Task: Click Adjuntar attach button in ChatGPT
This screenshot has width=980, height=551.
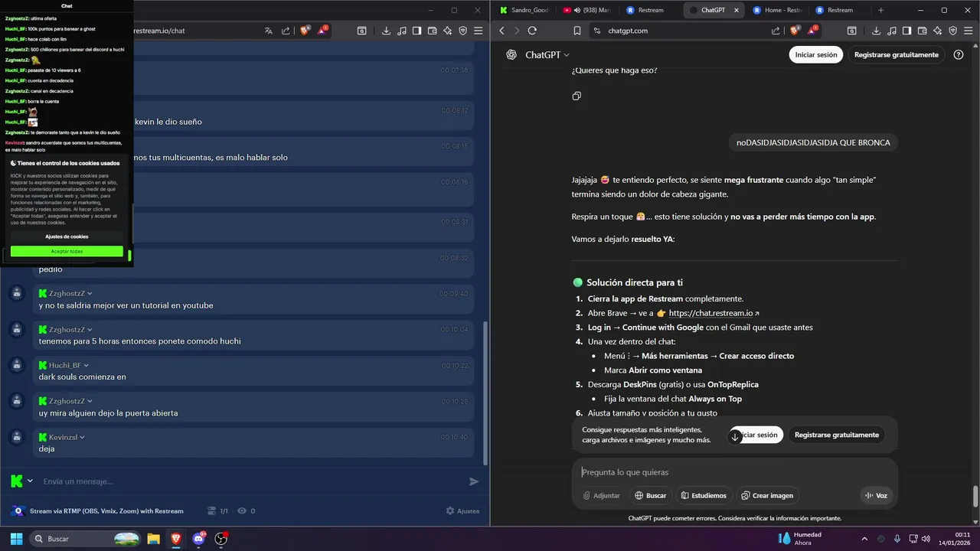Action: (601, 495)
